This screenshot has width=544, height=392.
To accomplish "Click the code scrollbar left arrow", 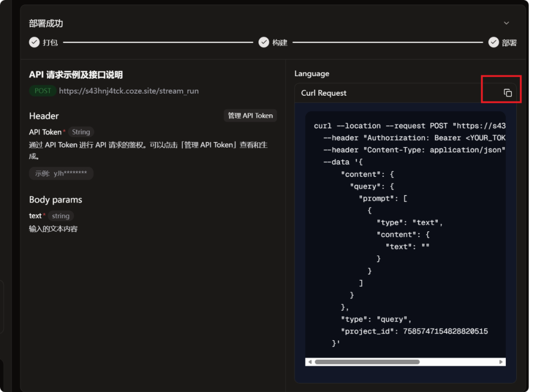I will tap(310, 362).
